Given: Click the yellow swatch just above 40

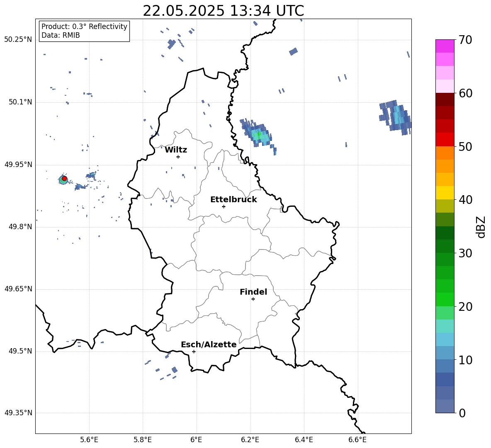Looking at the screenshot, I should pos(445,193).
